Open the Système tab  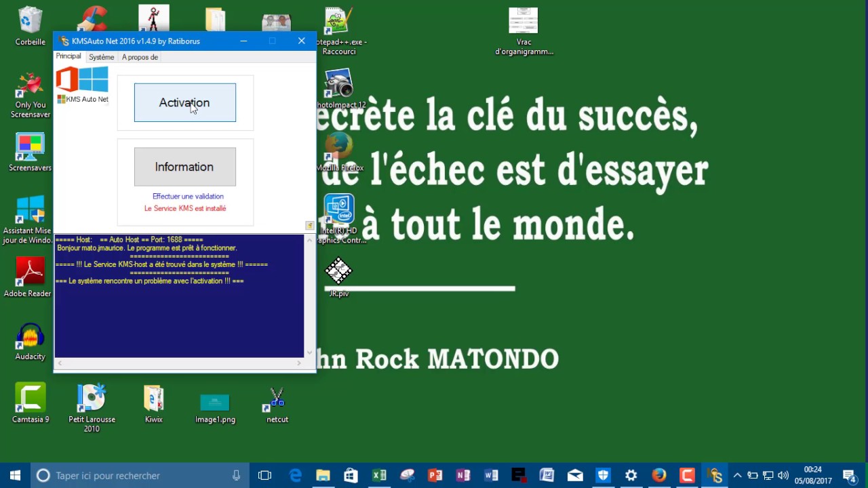pyautogui.click(x=101, y=57)
